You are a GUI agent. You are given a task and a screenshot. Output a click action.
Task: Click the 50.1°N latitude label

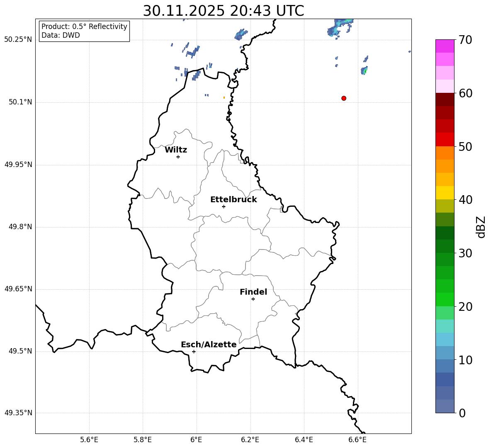point(20,102)
